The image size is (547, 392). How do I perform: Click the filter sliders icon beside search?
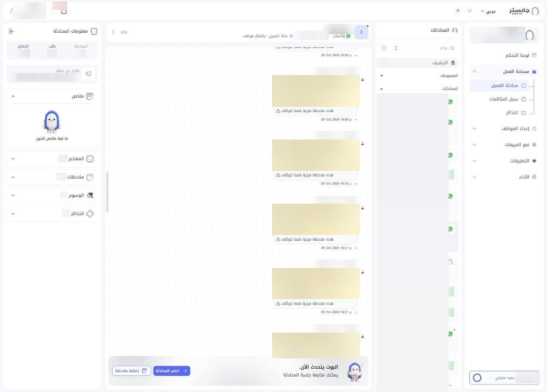coord(384,48)
